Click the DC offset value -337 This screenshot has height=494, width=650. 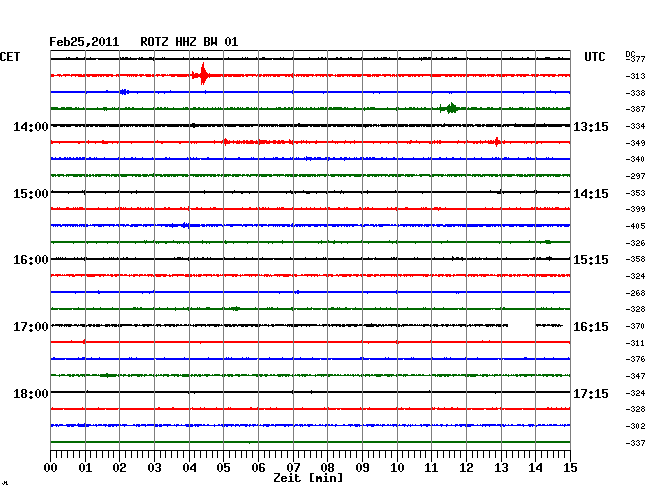pyautogui.click(x=635, y=443)
